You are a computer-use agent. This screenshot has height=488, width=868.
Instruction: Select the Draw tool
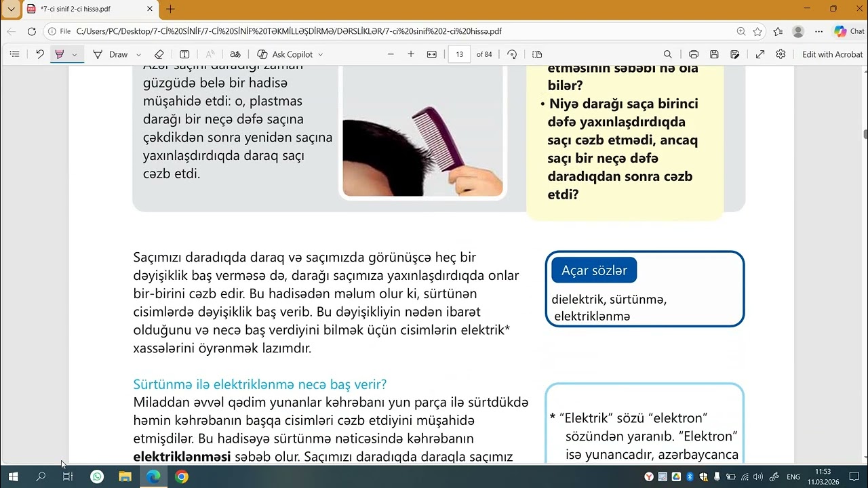tap(111, 54)
